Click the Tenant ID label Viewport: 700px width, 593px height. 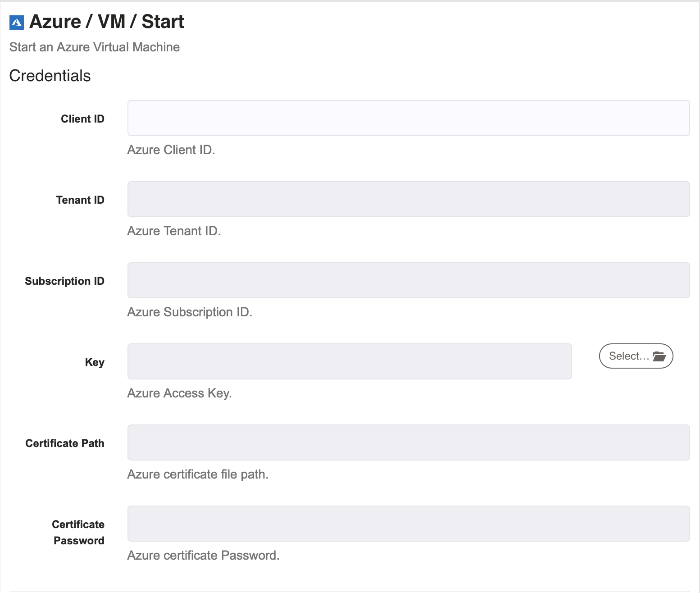[80, 200]
